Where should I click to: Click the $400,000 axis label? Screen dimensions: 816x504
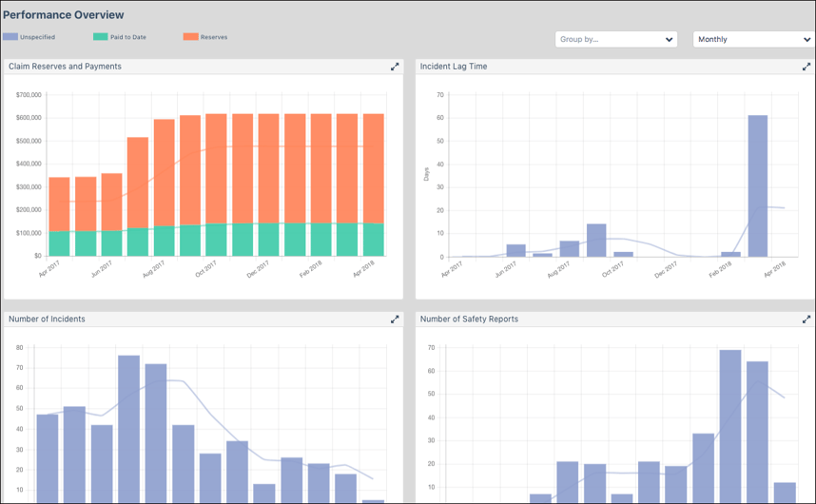coord(29,164)
